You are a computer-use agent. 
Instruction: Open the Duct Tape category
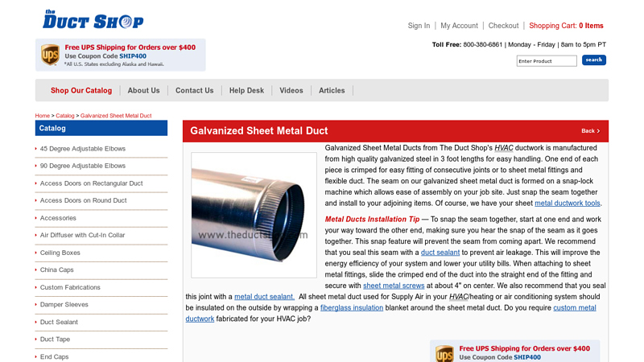pyautogui.click(x=55, y=339)
